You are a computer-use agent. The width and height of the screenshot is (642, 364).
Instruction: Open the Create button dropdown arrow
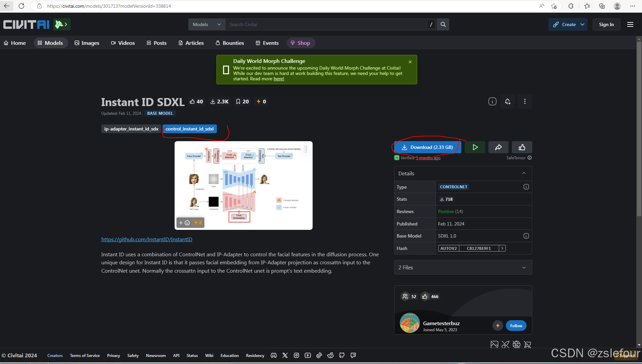point(582,24)
